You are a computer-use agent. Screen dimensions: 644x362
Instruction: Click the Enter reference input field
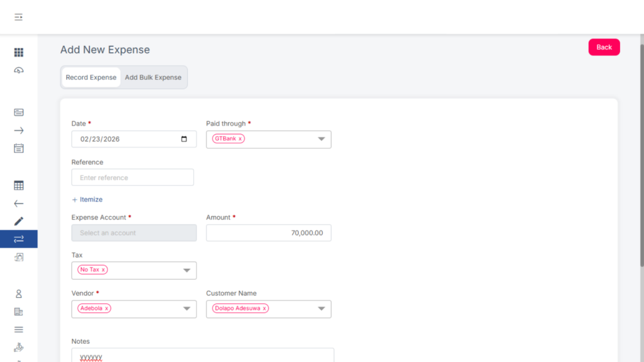tap(133, 178)
